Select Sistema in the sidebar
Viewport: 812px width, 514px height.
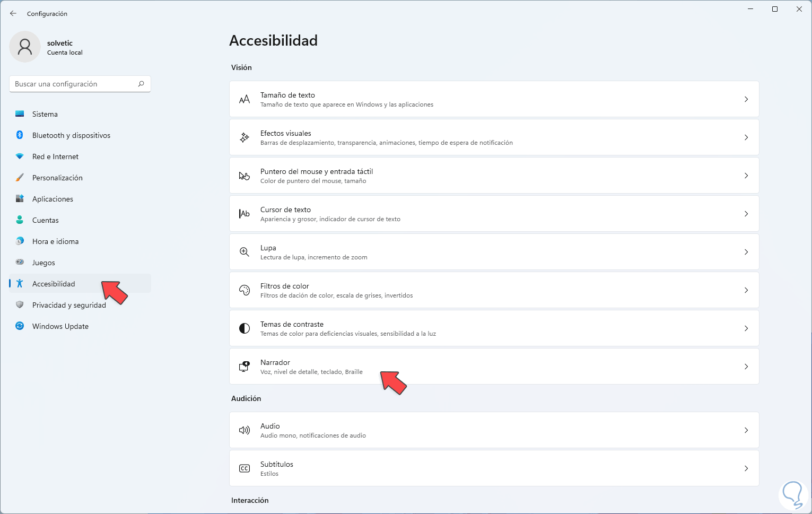(45, 114)
